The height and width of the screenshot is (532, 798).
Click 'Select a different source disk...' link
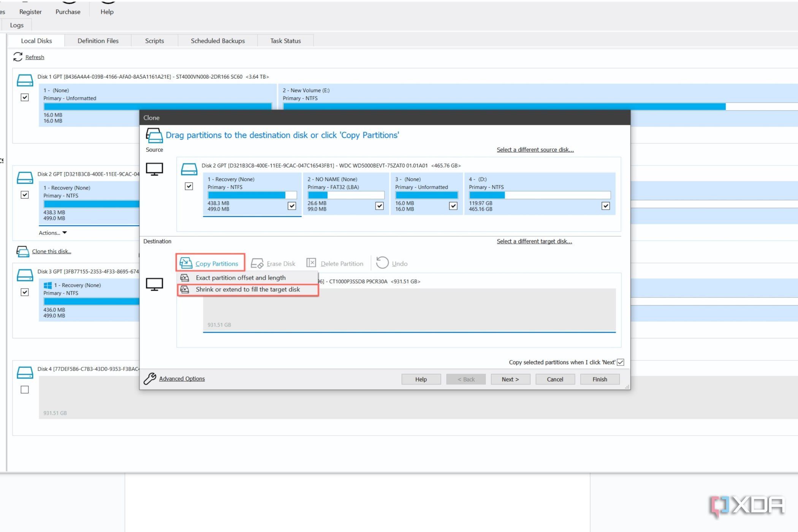pyautogui.click(x=535, y=150)
